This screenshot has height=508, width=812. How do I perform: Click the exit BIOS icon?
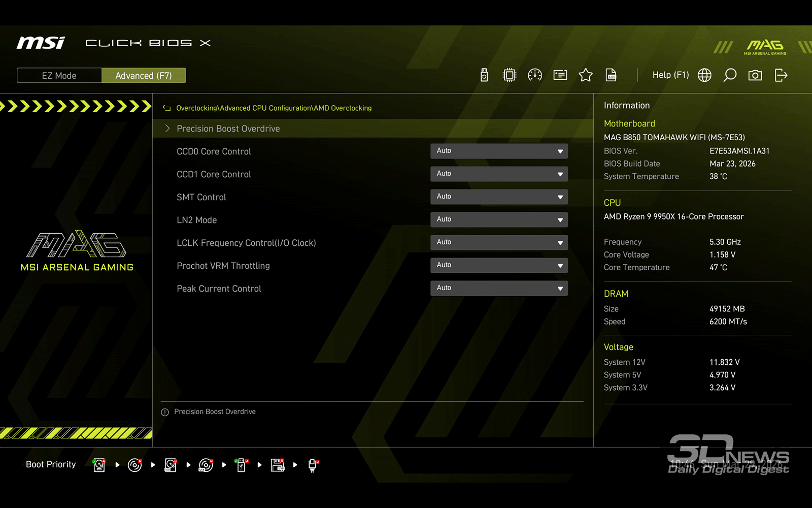click(x=781, y=75)
